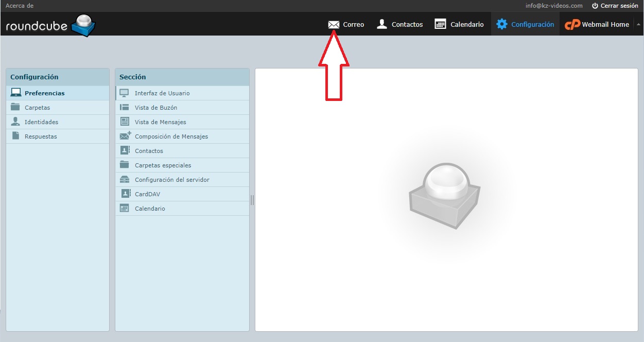The image size is (644, 342).
Task: Open Respuestas settings
Action: coord(41,136)
